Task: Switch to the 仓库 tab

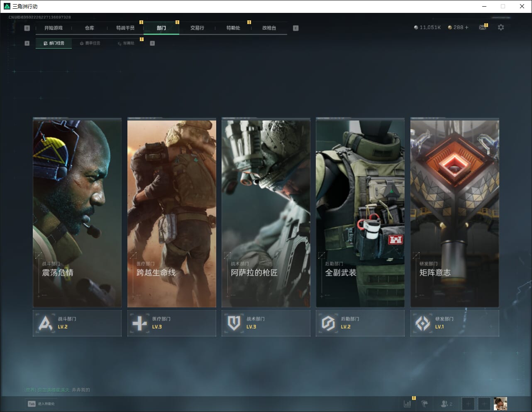Action: tap(89, 28)
